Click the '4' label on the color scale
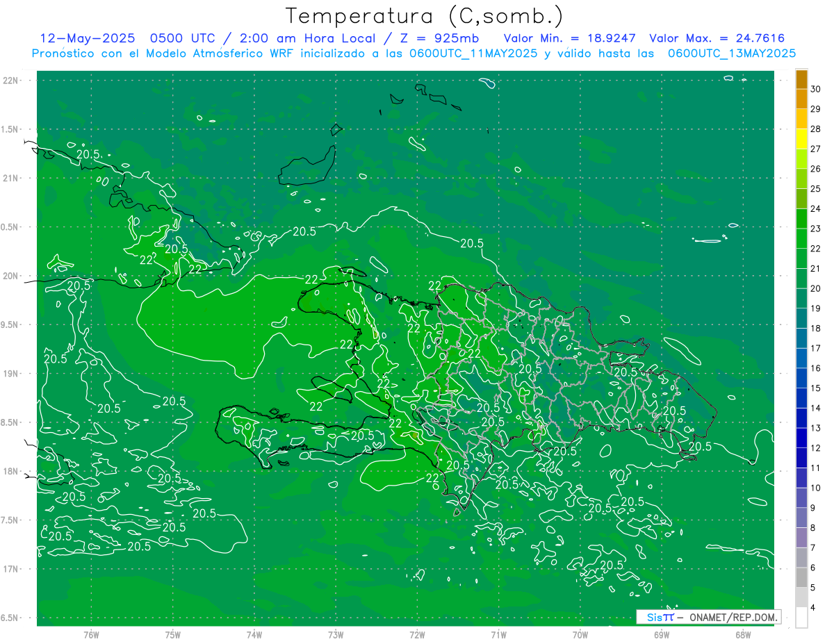This screenshot has width=834, height=644. 813,608
